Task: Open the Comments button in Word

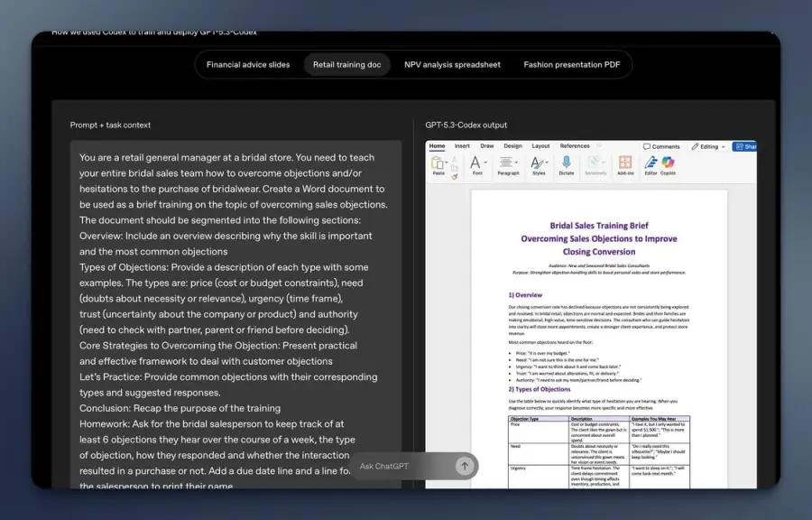Action: pyautogui.click(x=661, y=146)
